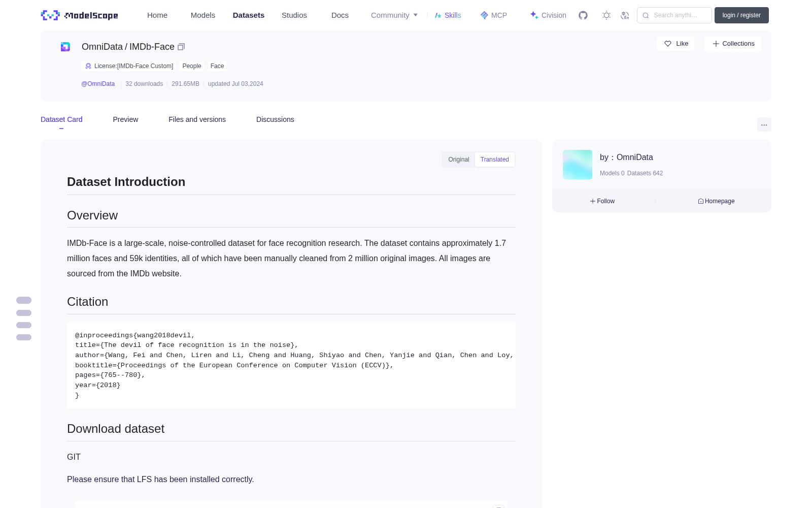The image size is (812, 508).
Task: Click the '@inproceedings{wang2018devil,' citation line
Action: click(x=135, y=335)
